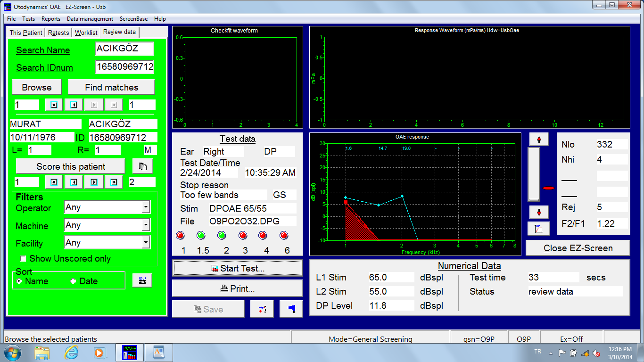Jump to first test of this patient
644x362 pixels.
53,182
